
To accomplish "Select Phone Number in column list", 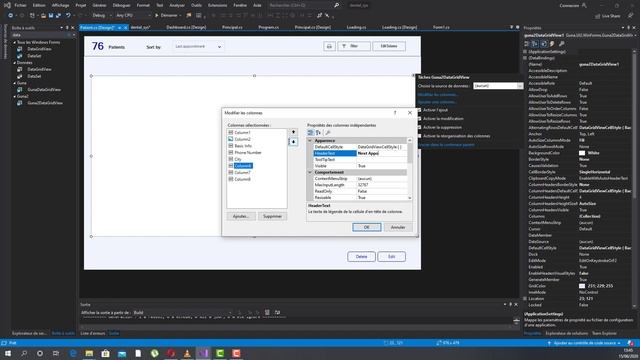I will (x=248, y=152).
